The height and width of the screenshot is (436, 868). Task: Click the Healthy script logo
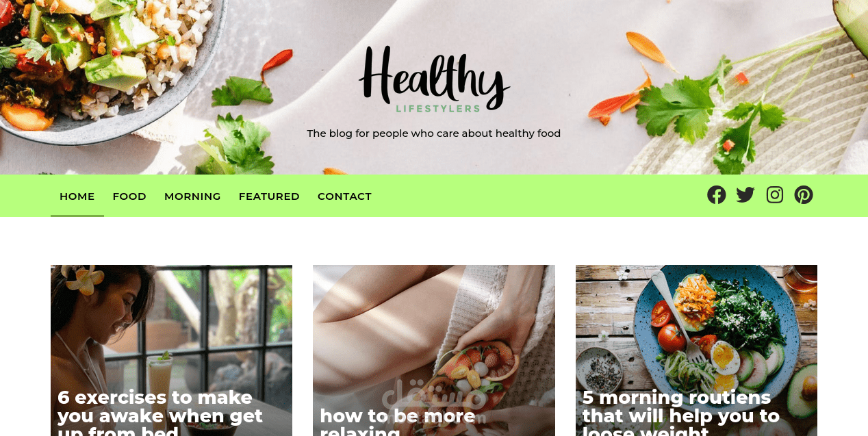point(434,79)
